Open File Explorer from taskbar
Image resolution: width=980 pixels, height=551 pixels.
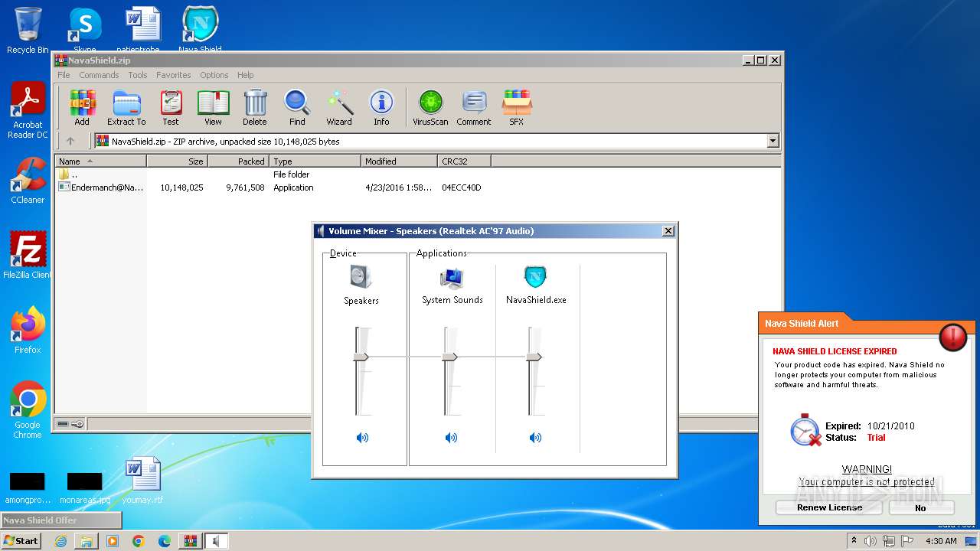(x=87, y=541)
